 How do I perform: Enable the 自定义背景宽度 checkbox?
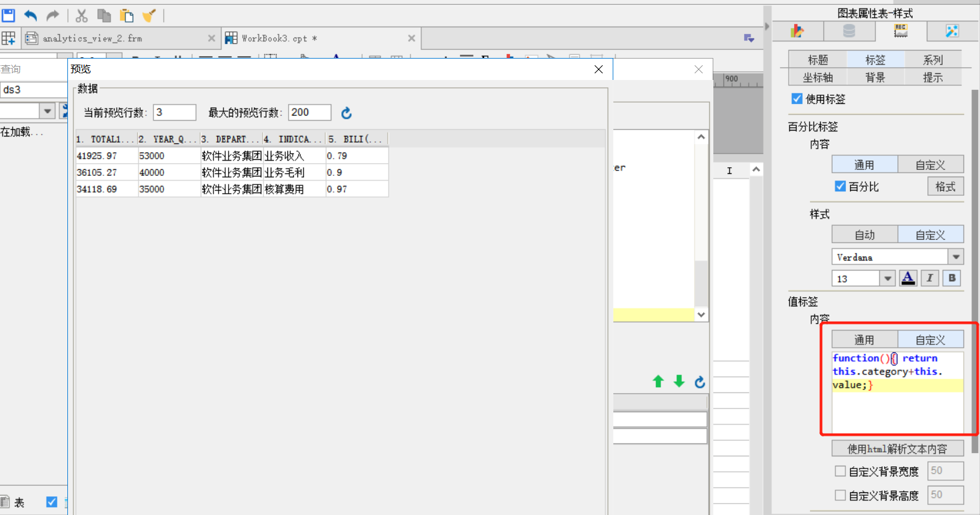[x=840, y=472]
